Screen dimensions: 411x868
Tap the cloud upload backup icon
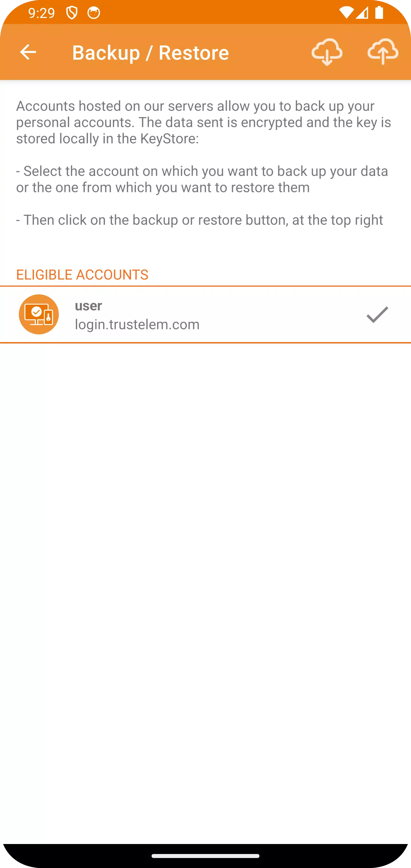383,52
